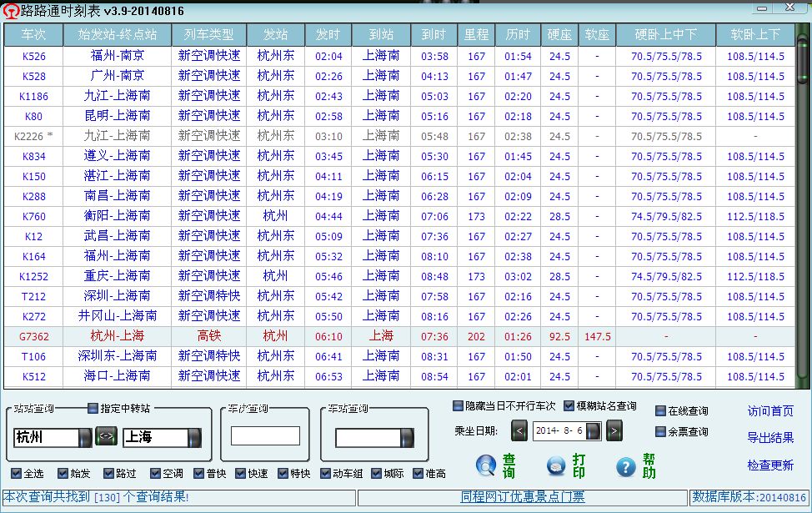The width and height of the screenshot is (812, 513).
Task: Toggle 特快 checkbox
Action: 283,473
